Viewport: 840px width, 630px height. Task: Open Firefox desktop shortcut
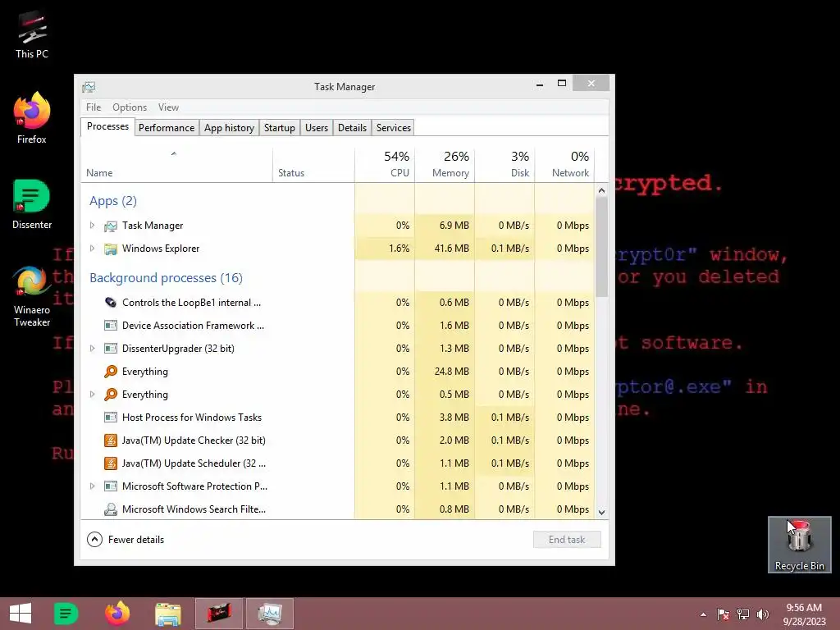(32, 117)
